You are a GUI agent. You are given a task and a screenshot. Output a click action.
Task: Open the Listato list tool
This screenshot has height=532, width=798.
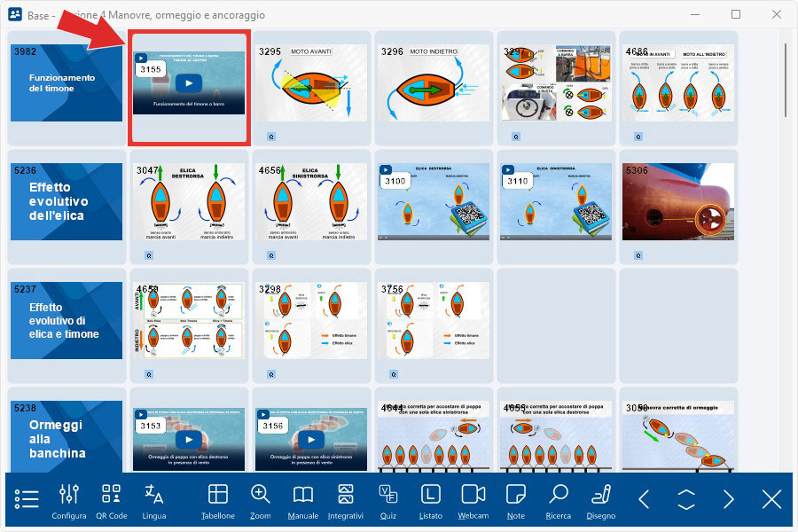click(431, 500)
